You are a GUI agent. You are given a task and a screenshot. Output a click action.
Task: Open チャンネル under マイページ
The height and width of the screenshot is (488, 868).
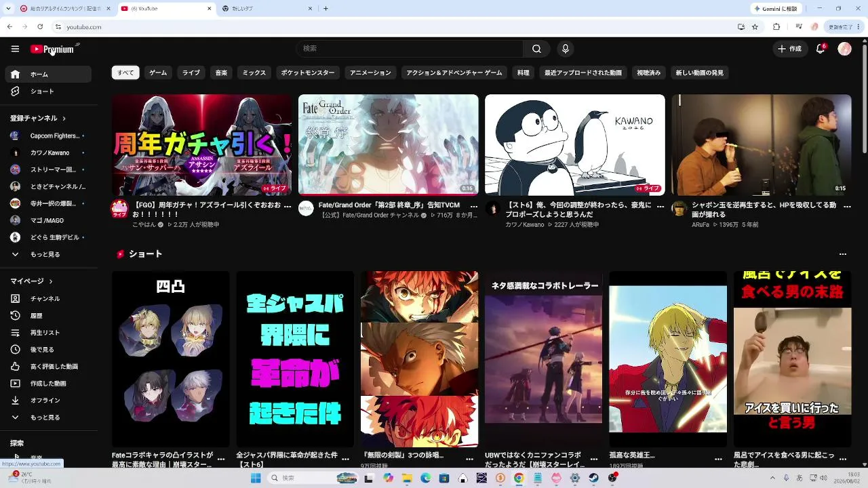click(x=48, y=299)
